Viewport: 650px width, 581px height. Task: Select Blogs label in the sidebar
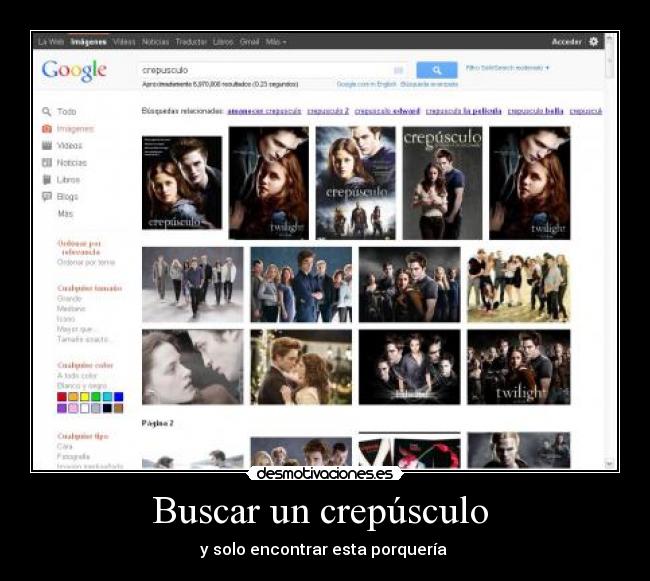pos(68,196)
